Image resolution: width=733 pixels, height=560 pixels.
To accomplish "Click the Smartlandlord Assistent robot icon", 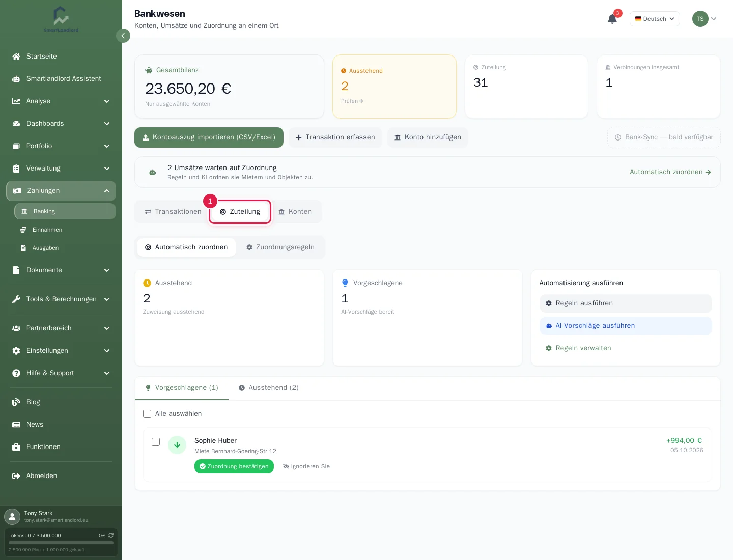I will tap(16, 79).
